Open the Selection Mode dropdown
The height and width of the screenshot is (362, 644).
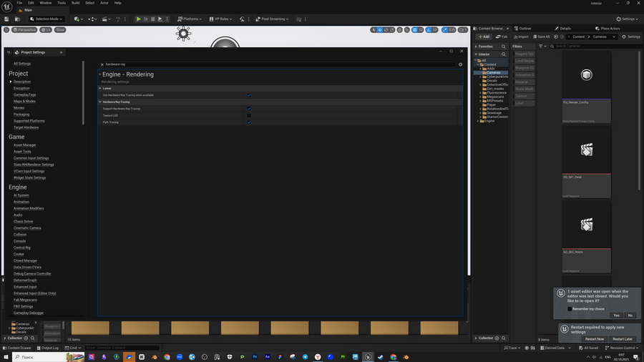coord(47,19)
